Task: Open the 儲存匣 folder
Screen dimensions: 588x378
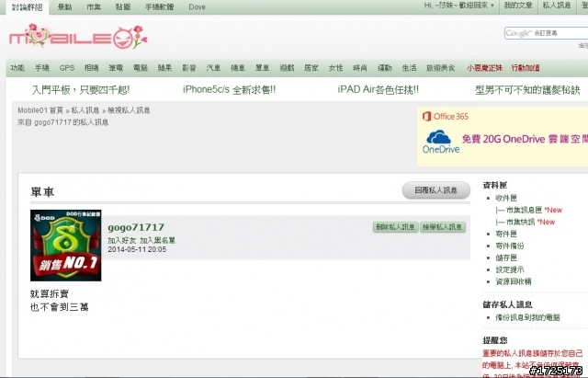Action: click(506, 258)
